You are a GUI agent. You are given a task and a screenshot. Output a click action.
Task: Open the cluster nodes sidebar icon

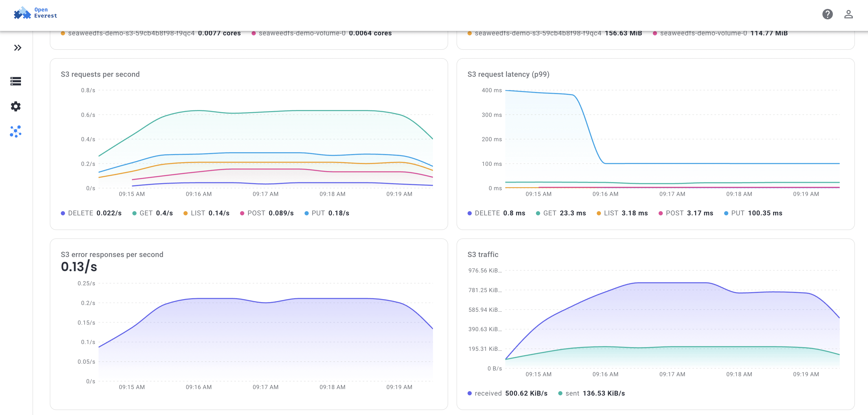click(16, 131)
